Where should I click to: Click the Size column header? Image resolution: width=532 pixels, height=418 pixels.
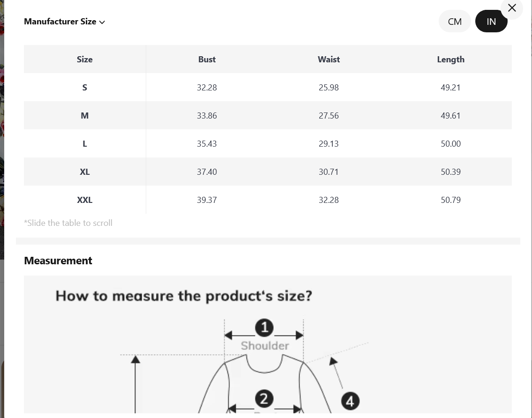(x=85, y=60)
